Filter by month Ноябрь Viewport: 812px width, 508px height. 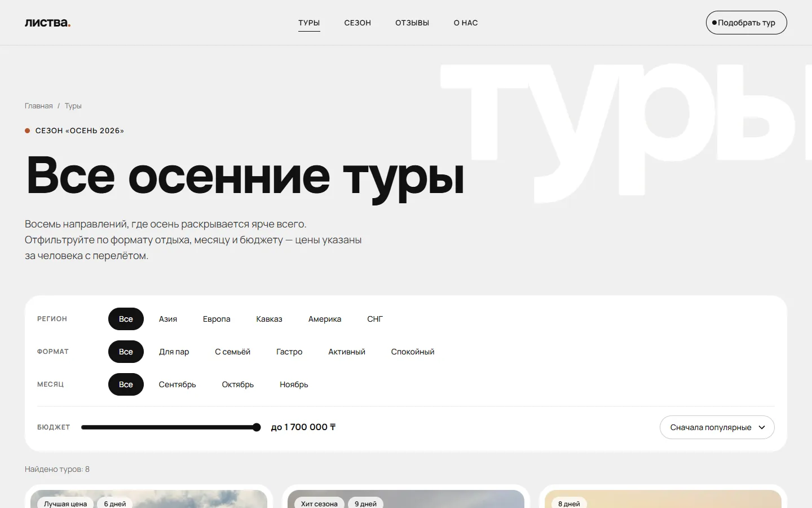(x=294, y=384)
